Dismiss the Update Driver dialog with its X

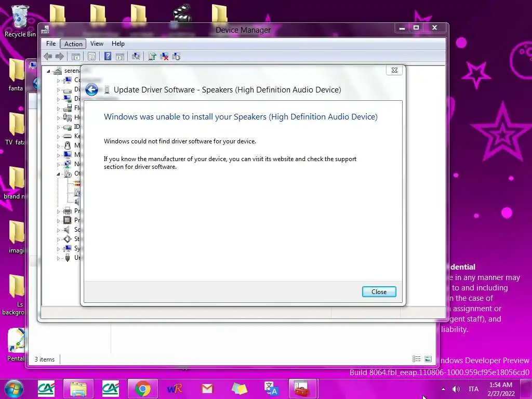(394, 70)
